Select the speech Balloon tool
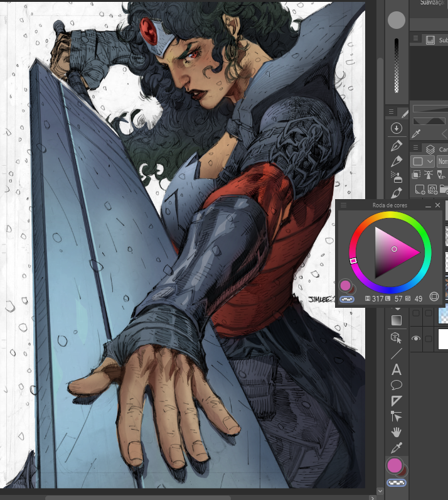Viewport: 448px width, 500px height. click(397, 385)
